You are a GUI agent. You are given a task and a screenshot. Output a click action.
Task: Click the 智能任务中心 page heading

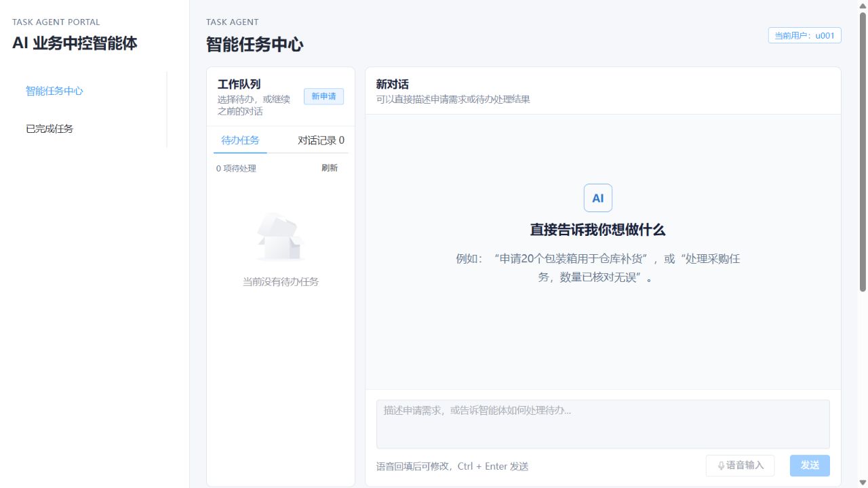255,45
